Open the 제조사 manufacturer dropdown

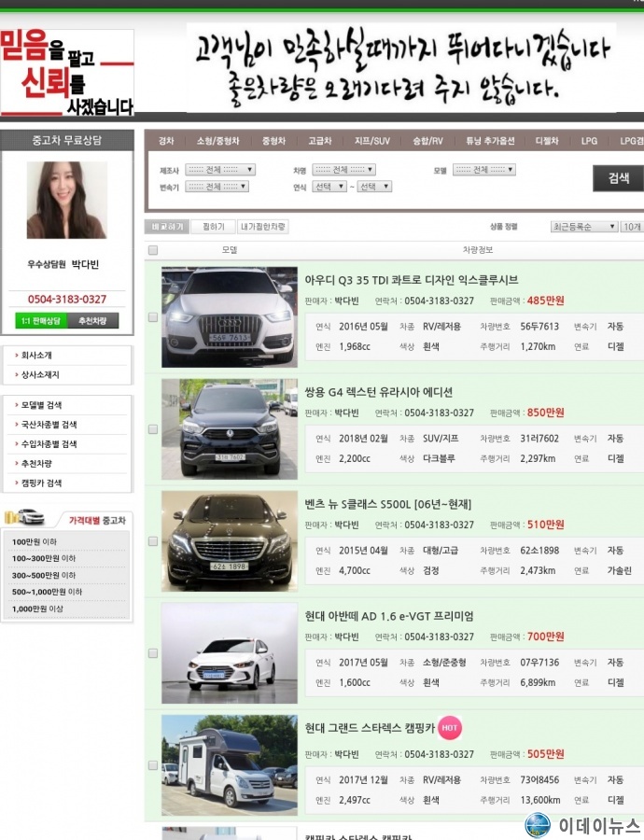[216, 170]
